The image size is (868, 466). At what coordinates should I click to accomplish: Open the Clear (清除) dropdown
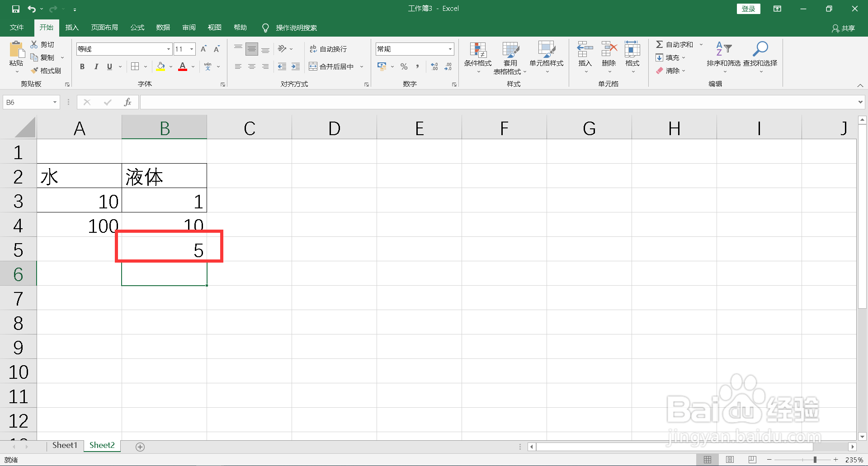[x=671, y=71]
